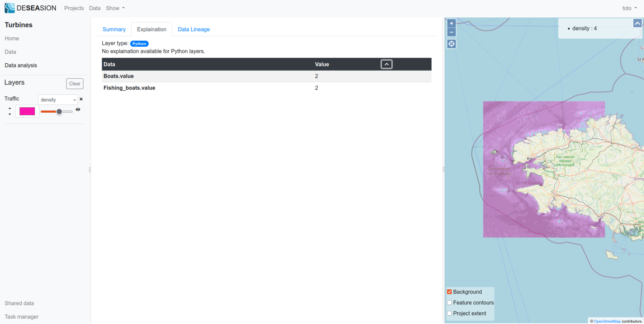The image size is (644, 324).
Task: Click the map zoom in button
Action: 451,24
